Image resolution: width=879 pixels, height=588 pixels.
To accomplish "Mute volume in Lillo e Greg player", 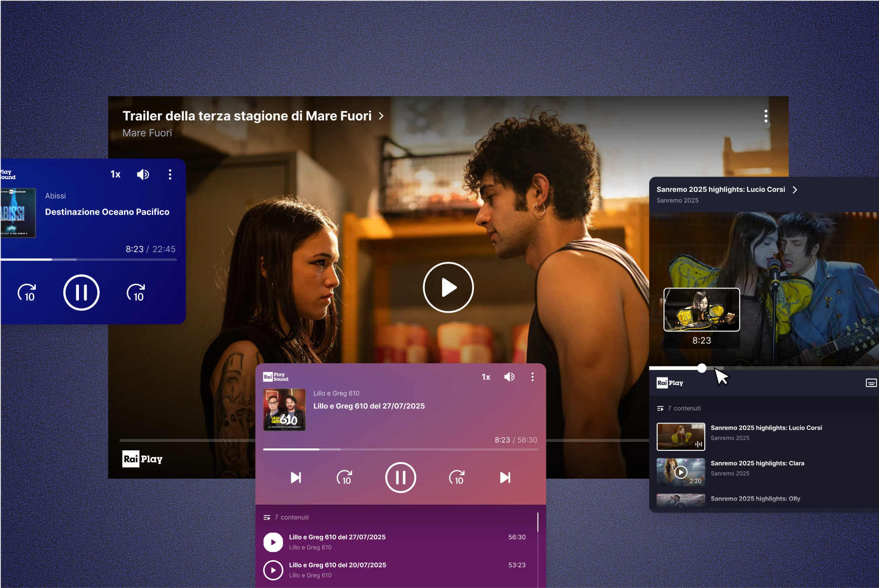I will pos(509,377).
